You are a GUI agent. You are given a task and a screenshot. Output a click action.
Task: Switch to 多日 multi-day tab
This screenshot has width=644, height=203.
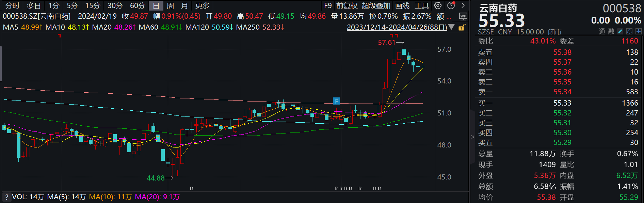click(x=34, y=6)
